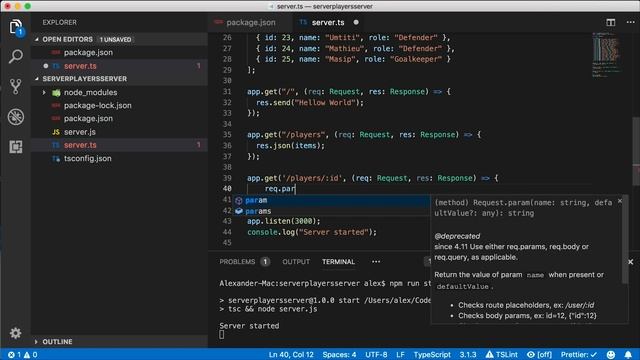Select the params property suggestion

[331, 211]
